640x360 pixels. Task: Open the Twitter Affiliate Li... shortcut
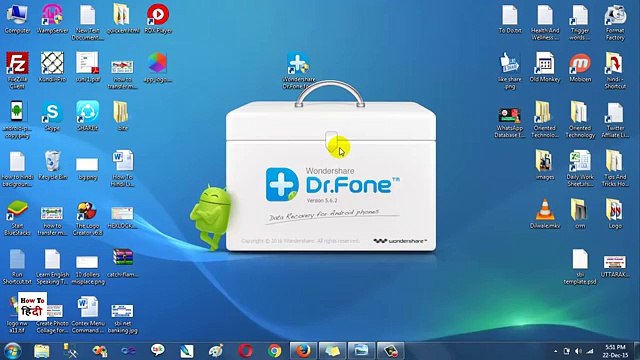point(615,119)
